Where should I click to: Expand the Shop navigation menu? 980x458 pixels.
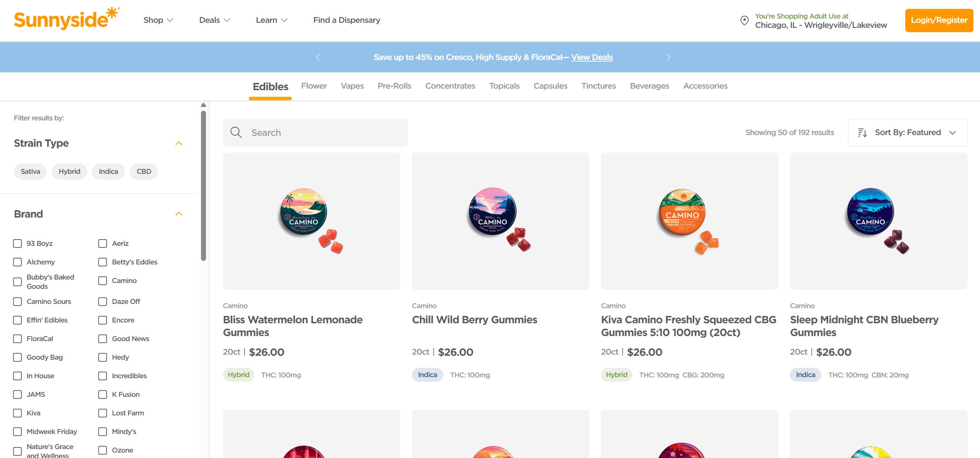point(158,20)
